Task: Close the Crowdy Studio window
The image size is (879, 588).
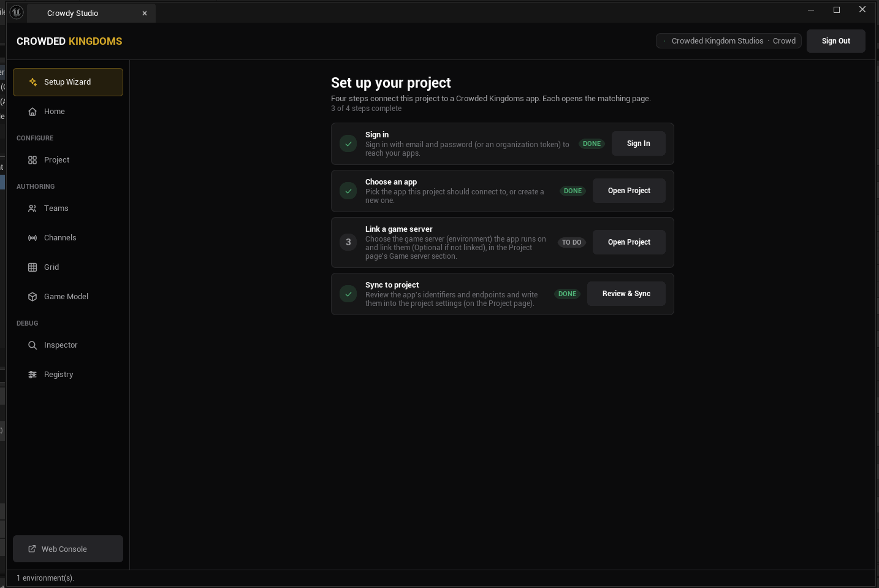Action: click(862, 10)
